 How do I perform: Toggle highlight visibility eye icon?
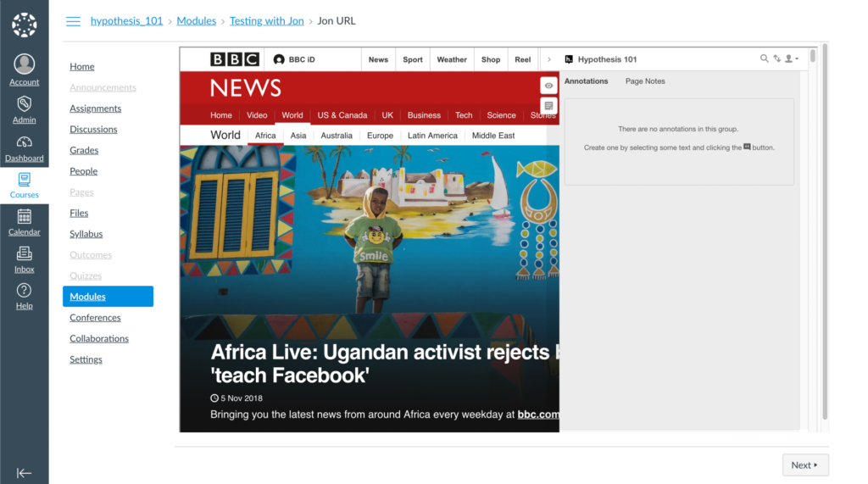coord(548,86)
